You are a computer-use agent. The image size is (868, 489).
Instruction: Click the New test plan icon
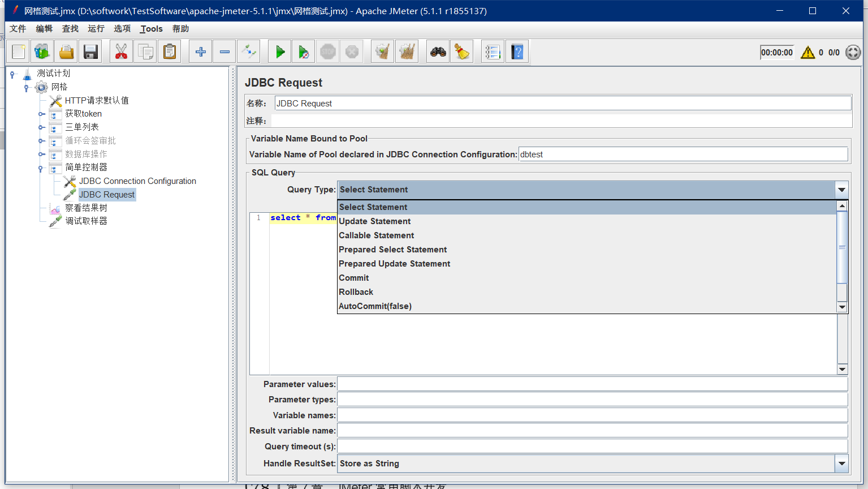19,52
